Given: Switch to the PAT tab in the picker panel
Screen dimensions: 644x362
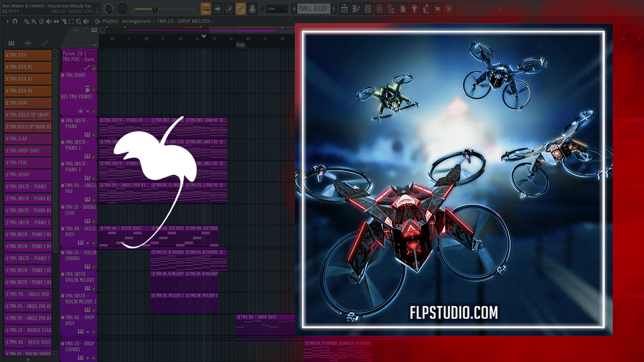Looking at the screenshot, I should click(96, 45).
